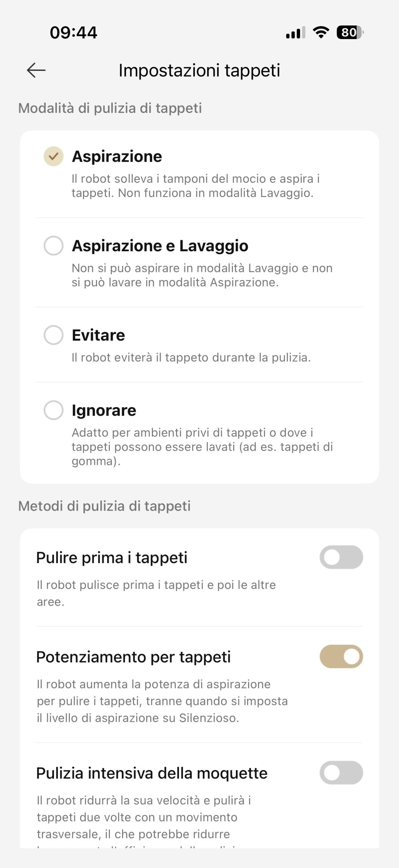
Task: Tap the battery indicator showing 80
Action: (350, 33)
